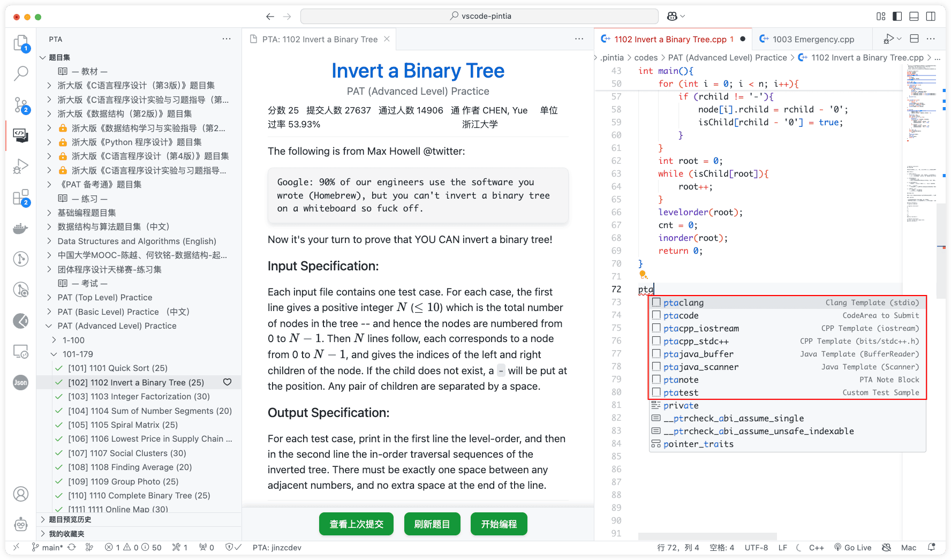
Task: Select the ptacode snippet suggestion
Action: point(787,315)
